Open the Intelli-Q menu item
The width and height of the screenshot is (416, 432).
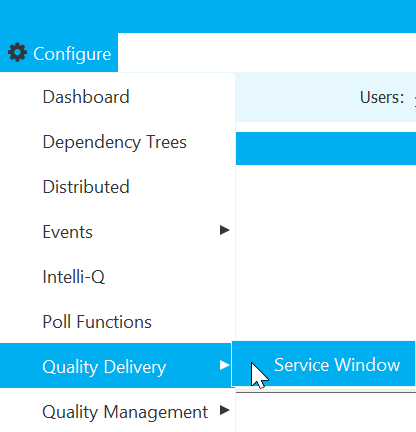pyautogui.click(x=74, y=277)
